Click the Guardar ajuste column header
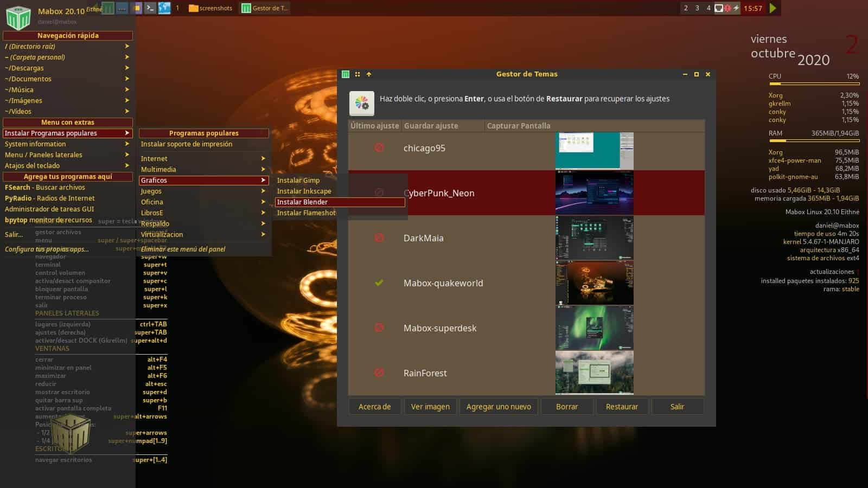This screenshot has height=488, width=868. 443,125
